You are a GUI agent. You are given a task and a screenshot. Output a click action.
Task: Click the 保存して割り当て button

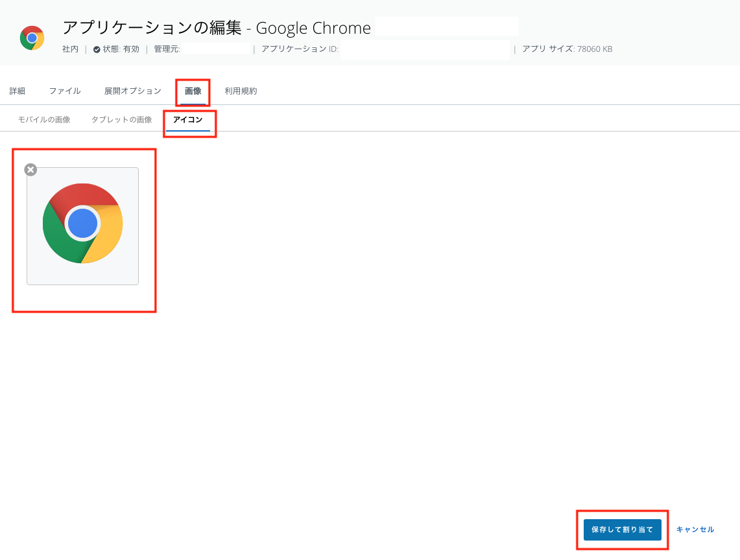tap(623, 530)
